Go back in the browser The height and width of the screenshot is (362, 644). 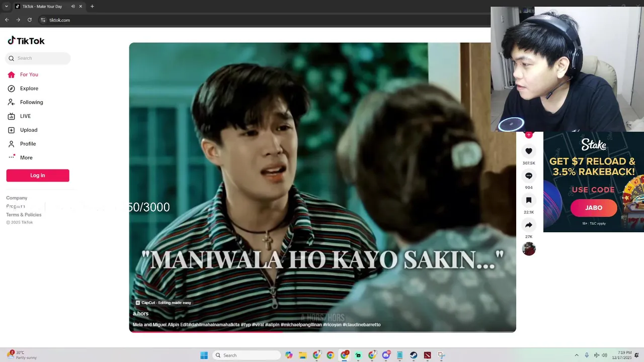pyautogui.click(x=7, y=20)
